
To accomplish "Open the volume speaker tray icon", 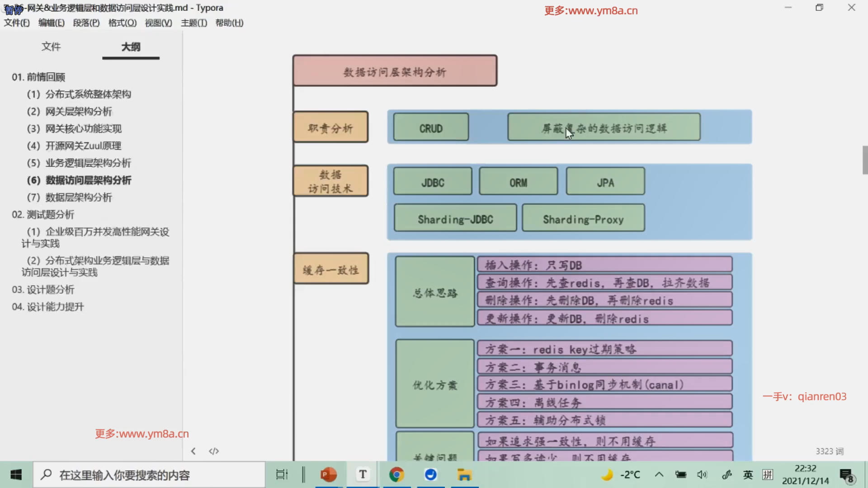I will (702, 474).
